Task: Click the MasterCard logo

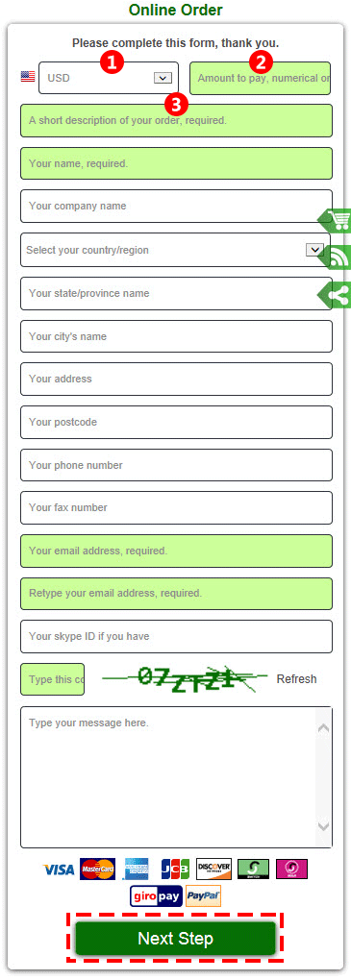Action: tap(97, 869)
